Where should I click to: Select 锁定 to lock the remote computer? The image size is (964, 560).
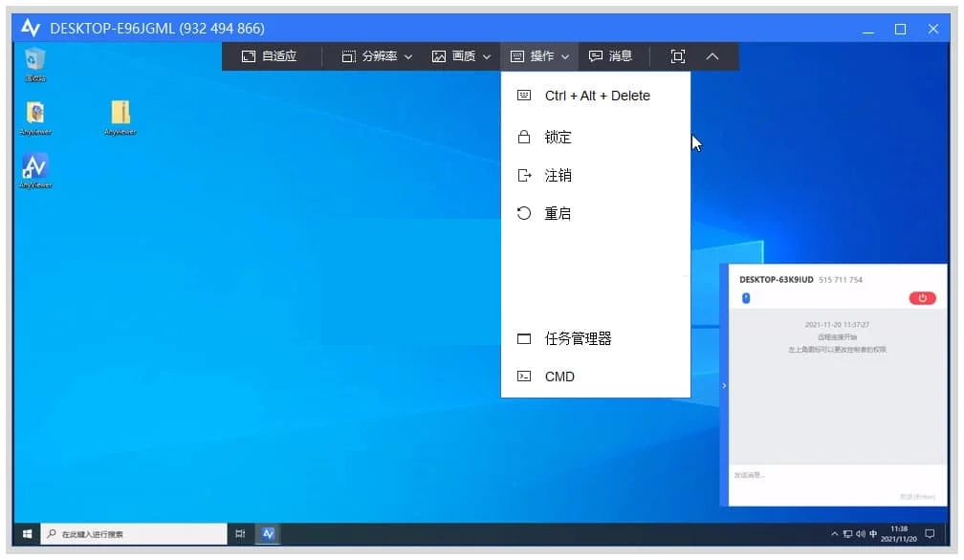click(x=558, y=138)
